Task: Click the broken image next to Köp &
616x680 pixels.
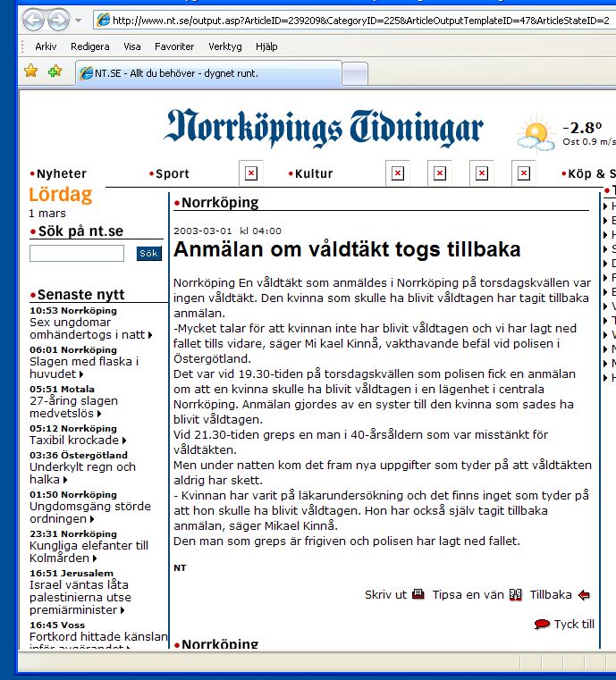Action: coord(524,173)
